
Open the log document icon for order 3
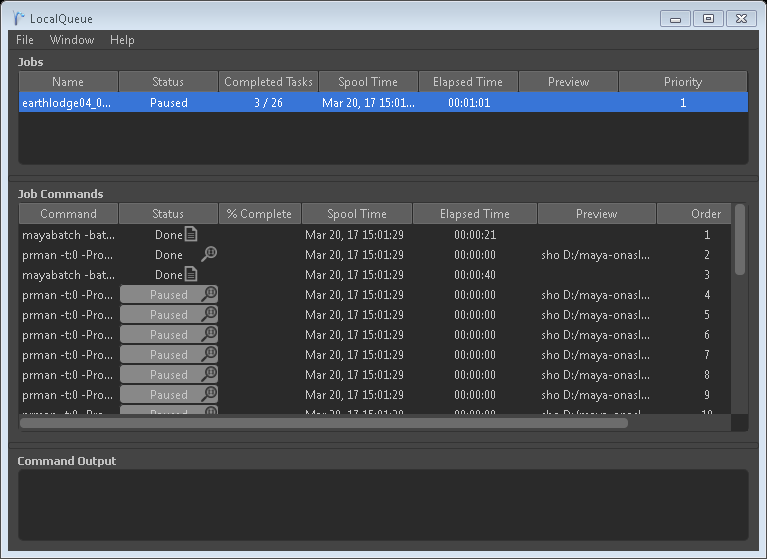tap(191, 274)
